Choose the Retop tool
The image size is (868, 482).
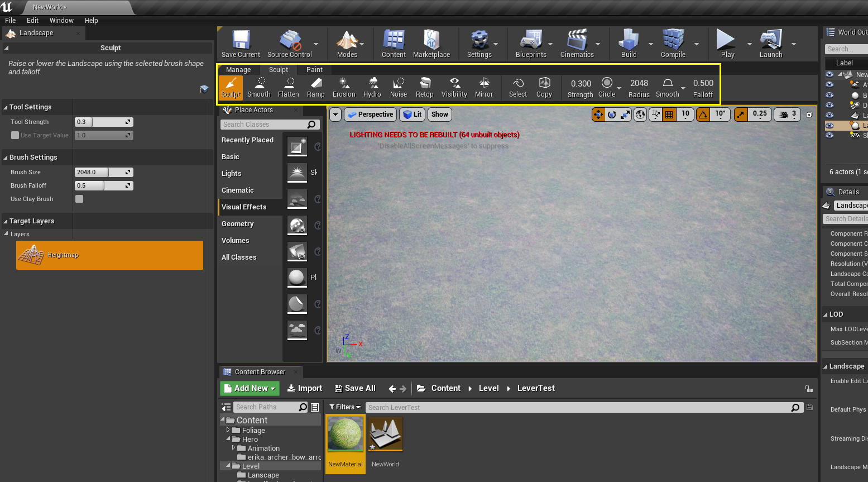(x=425, y=88)
